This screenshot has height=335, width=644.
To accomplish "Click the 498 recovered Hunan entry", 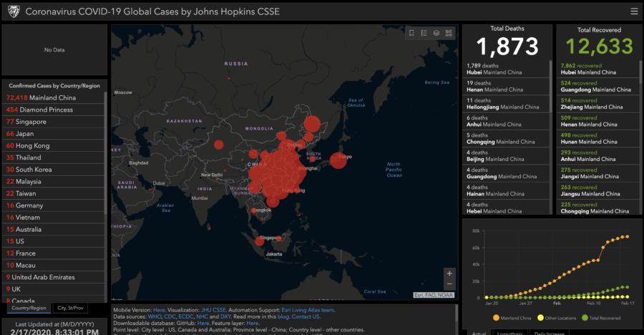I will point(598,139).
